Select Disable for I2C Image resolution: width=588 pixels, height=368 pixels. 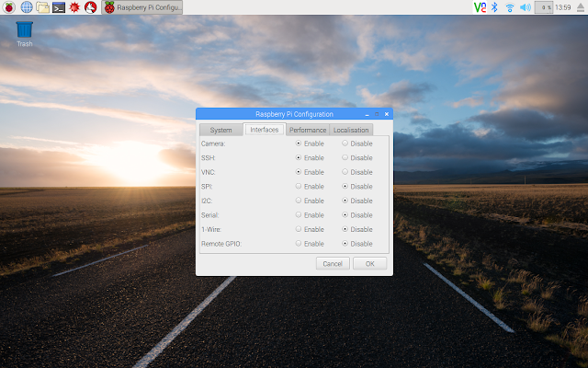click(x=357, y=201)
